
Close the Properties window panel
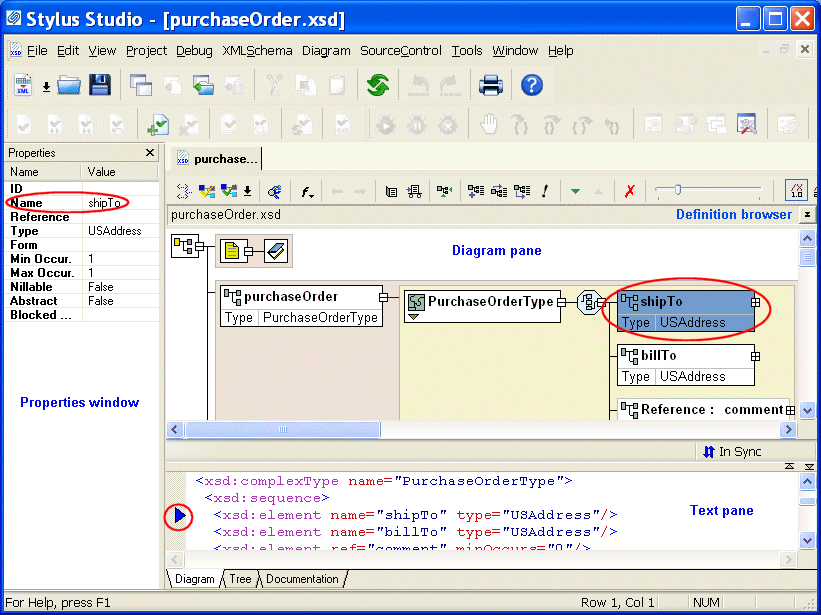click(150, 153)
